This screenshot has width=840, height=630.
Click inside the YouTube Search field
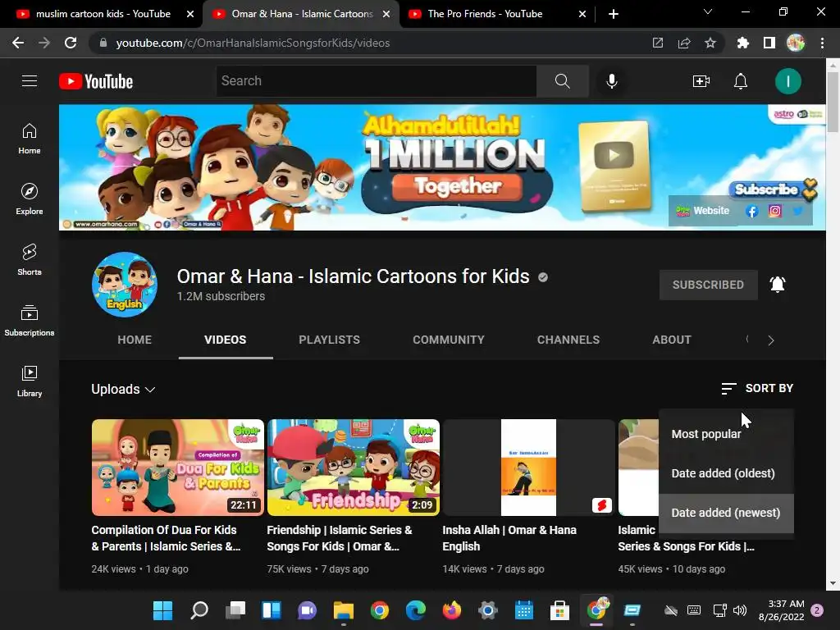tap(377, 81)
